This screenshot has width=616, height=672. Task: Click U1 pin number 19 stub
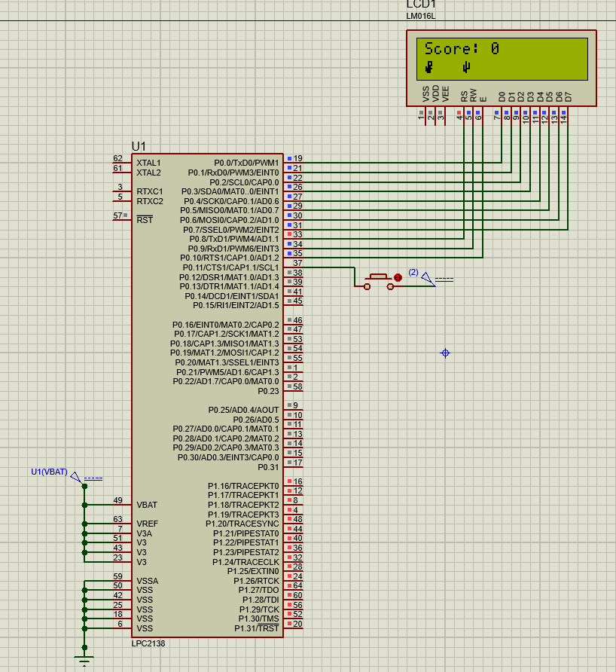coord(297,158)
